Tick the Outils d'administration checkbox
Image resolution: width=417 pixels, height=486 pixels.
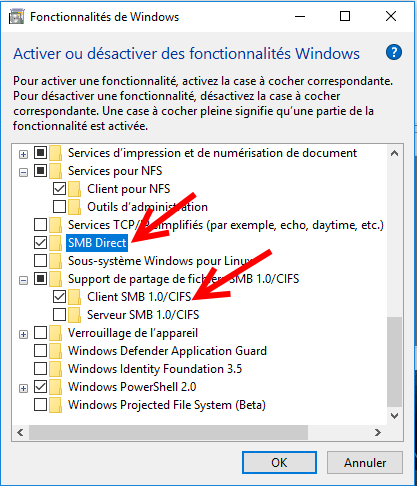[x=59, y=207]
